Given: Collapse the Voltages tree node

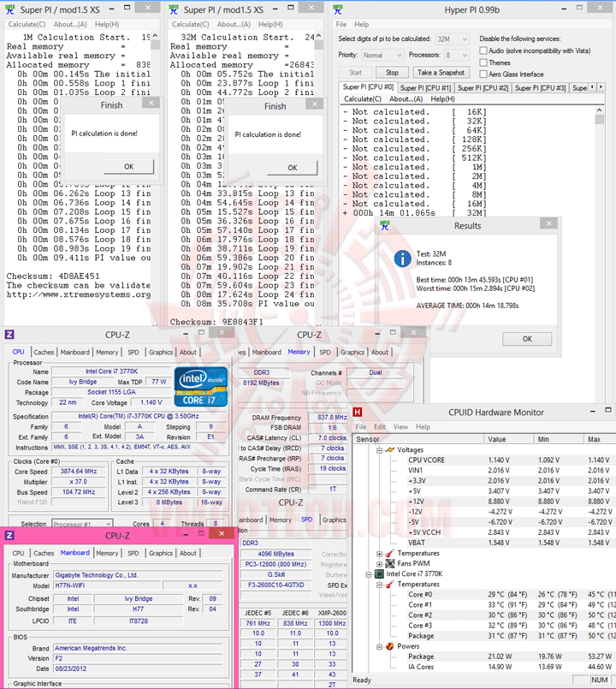Looking at the screenshot, I should click(x=380, y=450).
